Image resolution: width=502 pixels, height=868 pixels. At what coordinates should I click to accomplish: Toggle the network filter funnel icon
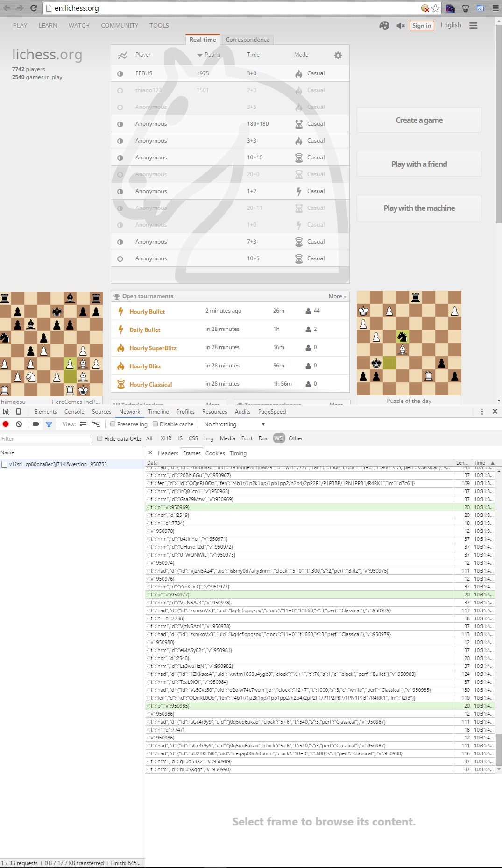click(x=49, y=424)
